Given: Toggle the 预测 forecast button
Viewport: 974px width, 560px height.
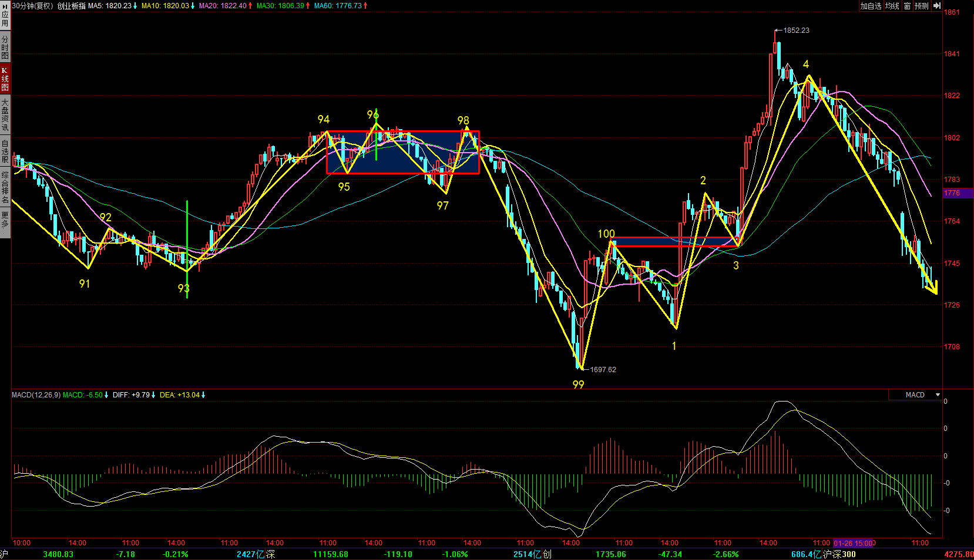Looking at the screenshot, I should tap(921, 6).
